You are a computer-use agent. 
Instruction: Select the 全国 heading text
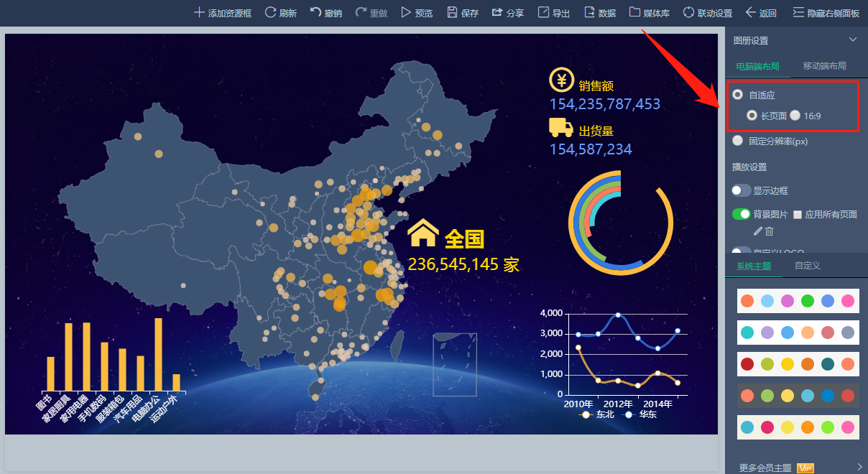464,238
